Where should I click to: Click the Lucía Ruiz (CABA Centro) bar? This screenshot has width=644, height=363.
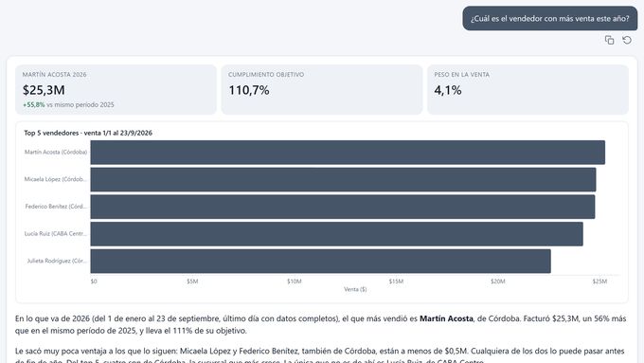[x=337, y=234]
